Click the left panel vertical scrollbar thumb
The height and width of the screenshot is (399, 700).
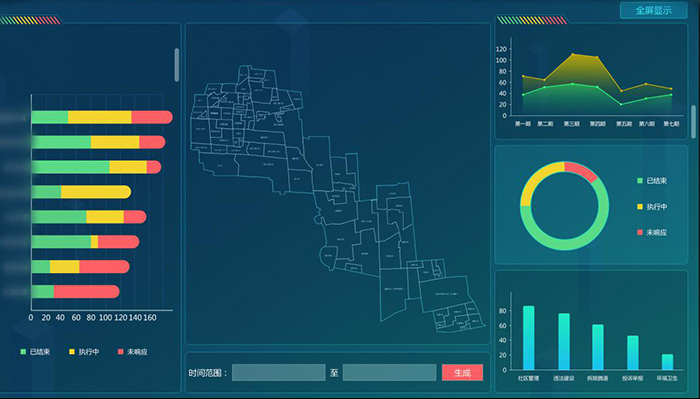point(177,65)
